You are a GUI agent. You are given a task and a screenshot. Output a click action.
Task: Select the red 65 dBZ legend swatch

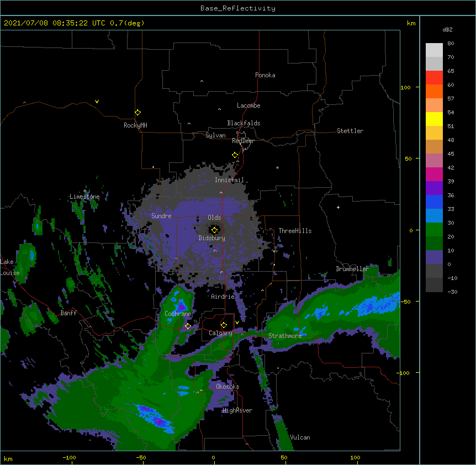click(434, 77)
